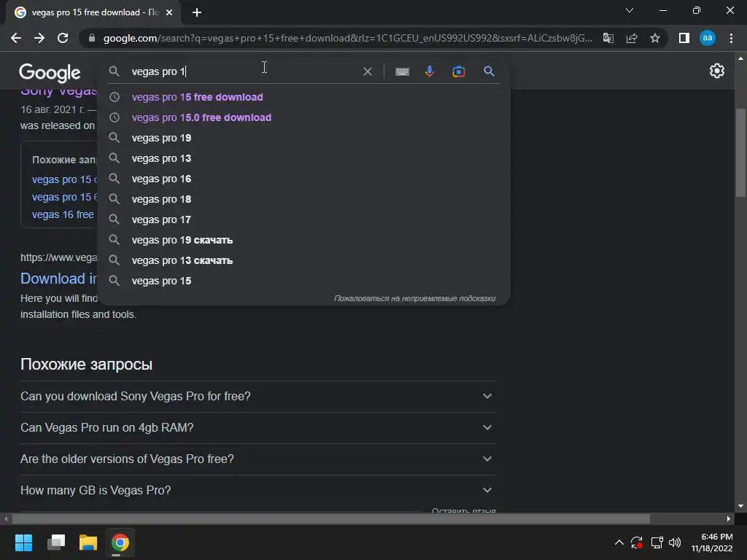Open related query vegas 16 free
Screen dimensions: 747x560
(x=63, y=215)
